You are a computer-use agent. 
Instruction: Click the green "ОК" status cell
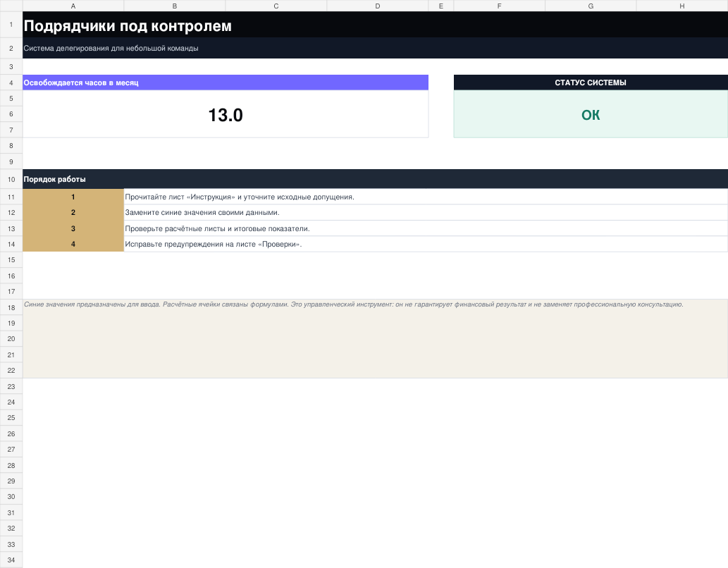(x=591, y=114)
